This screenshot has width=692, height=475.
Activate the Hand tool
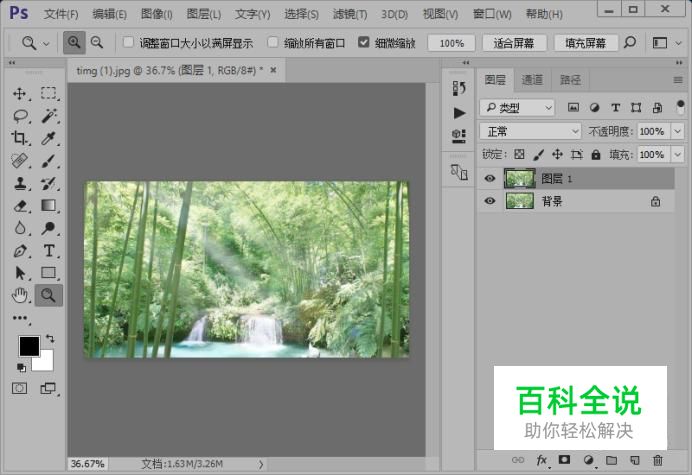20,294
